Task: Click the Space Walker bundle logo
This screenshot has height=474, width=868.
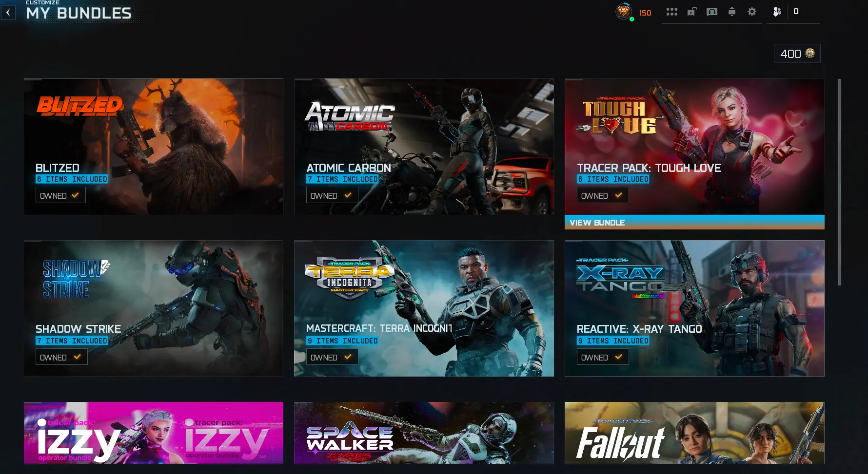Action: (350, 441)
